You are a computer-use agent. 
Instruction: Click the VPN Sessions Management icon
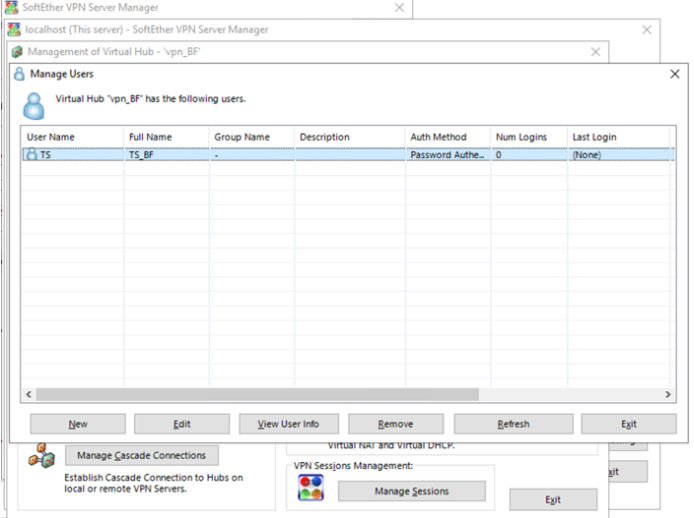(312, 489)
